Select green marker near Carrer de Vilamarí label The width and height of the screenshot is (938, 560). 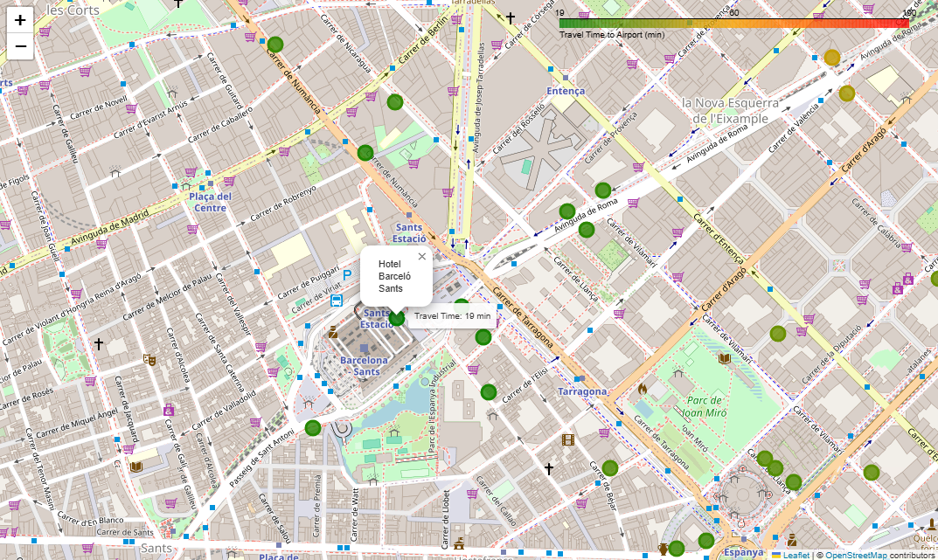pos(587,230)
